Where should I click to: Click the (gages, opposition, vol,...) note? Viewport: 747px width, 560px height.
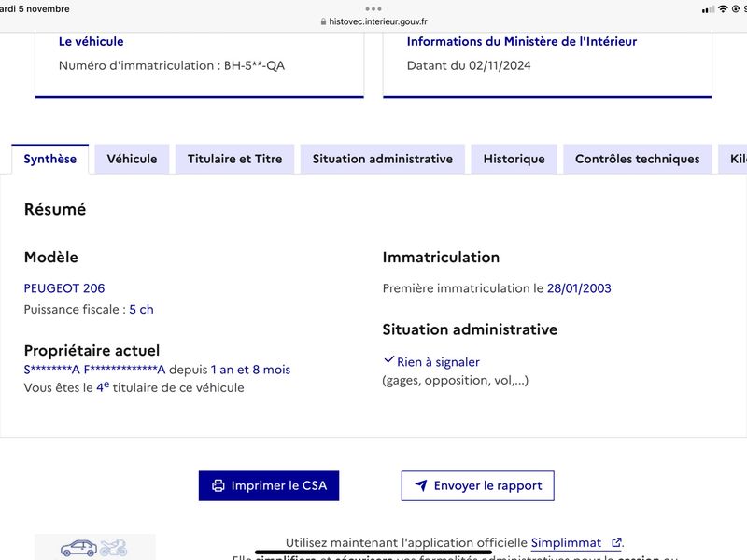click(456, 381)
